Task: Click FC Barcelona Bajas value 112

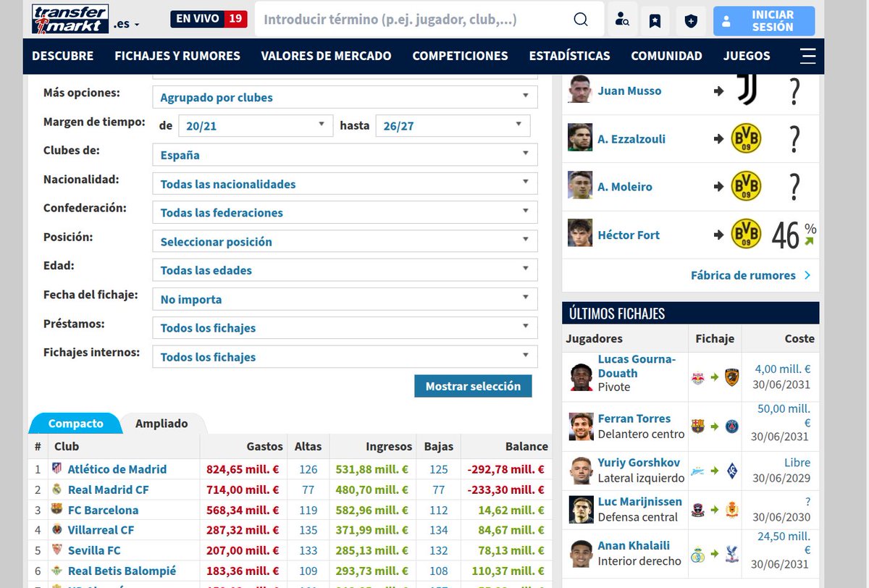Action: (439, 509)
